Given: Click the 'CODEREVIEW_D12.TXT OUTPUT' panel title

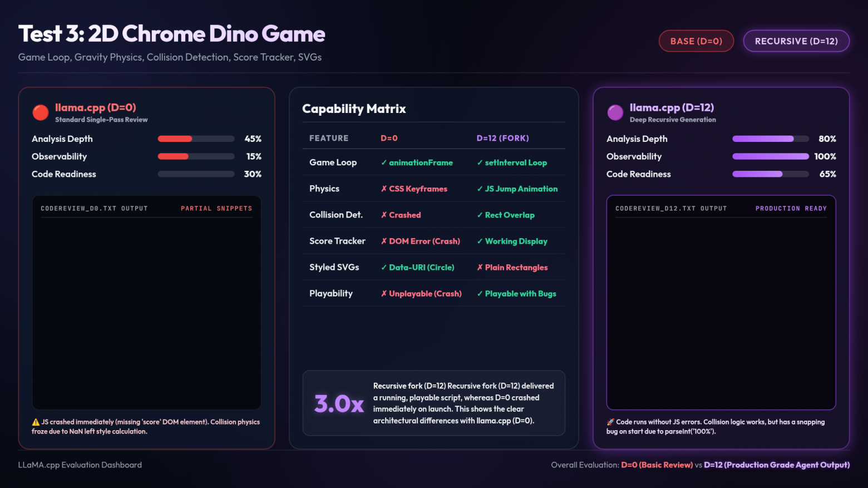Looking at the screenshot, I should [671, 209].
